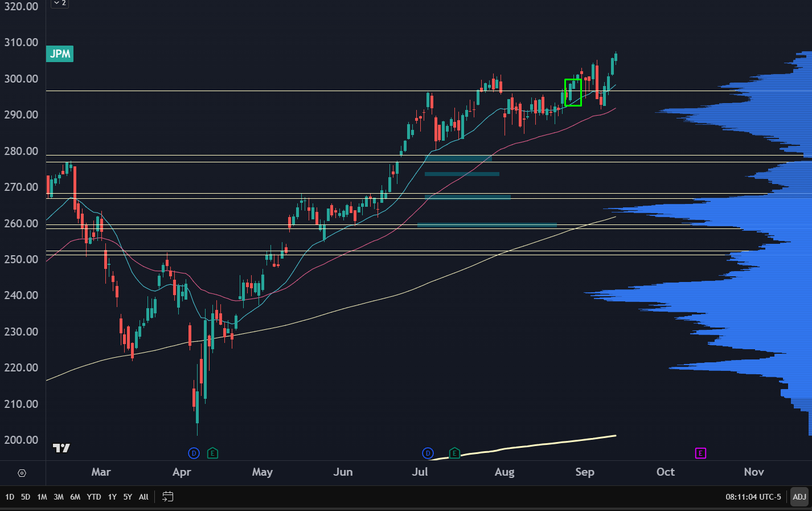The width and height of the screenshot is (812, 511).
Task: Click the dividend marker in July
Action: [x=428, y=453]
